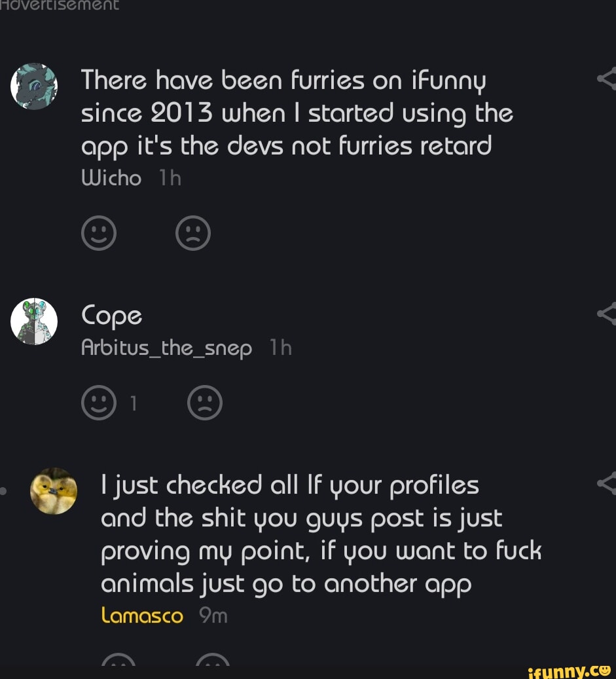Expand the share arrow beside Arbitus_the_snep's reply
Viewport: 616px width, 679px height.
607,316
